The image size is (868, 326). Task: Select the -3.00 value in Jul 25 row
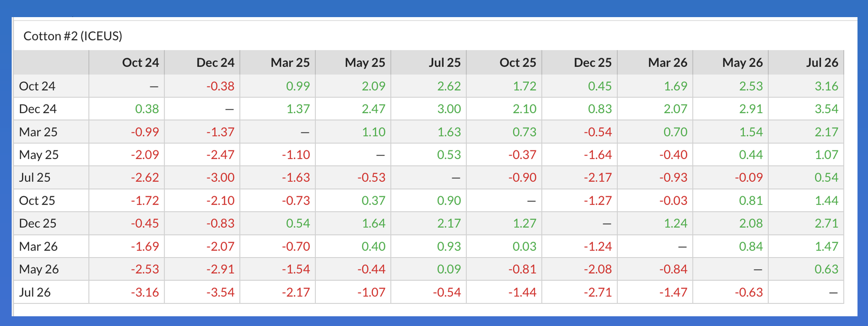pyautogui.click(x=220, y=178)
